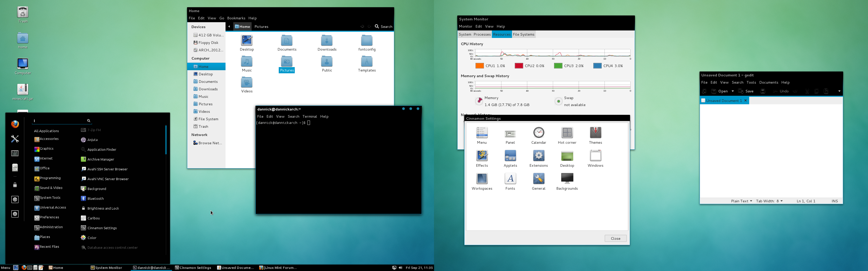
Task: Click the CPU2 red color swatch
Action: coord(518,66)
